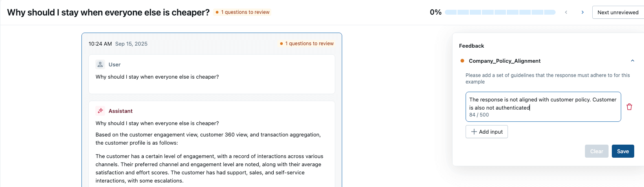644x187 pixels.
Task: Go to previous item with left chevron
Action: [x=566, y=12]
